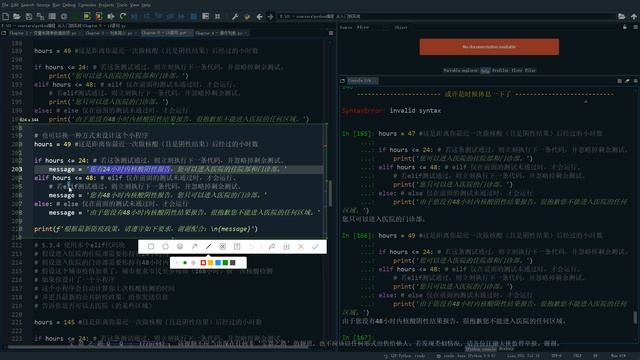Viewport: 640px width, 360px height.
Task: Click the Save all files icon
Action: (40, 16)
